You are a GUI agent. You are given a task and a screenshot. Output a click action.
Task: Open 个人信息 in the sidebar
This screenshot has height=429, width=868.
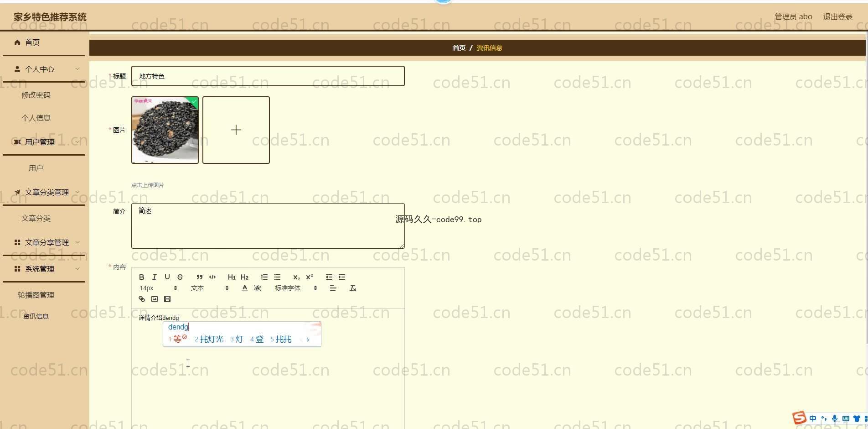tap(36, 118)
